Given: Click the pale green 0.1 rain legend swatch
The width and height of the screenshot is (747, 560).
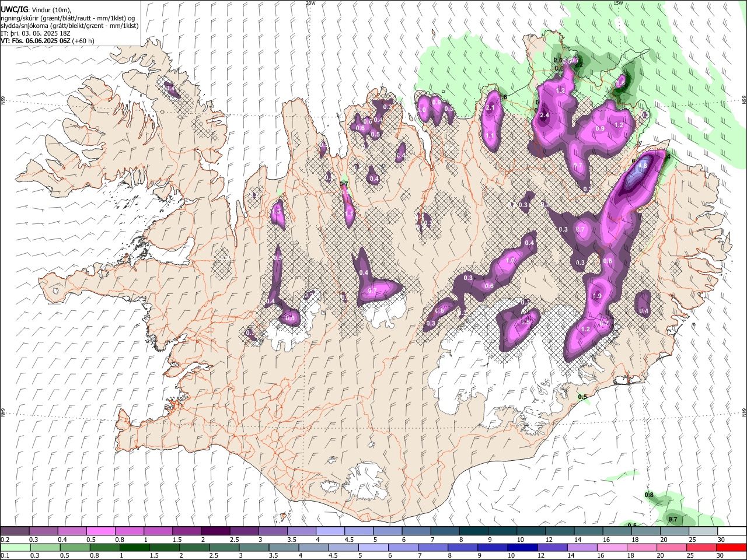Looking at the screenshot, I should tap(15, 547).
